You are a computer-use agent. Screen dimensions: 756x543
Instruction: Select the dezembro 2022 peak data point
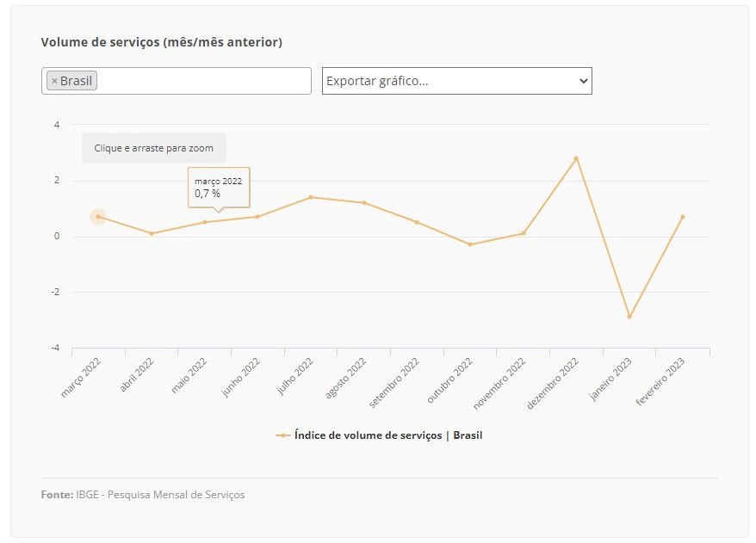click(576, 158)
